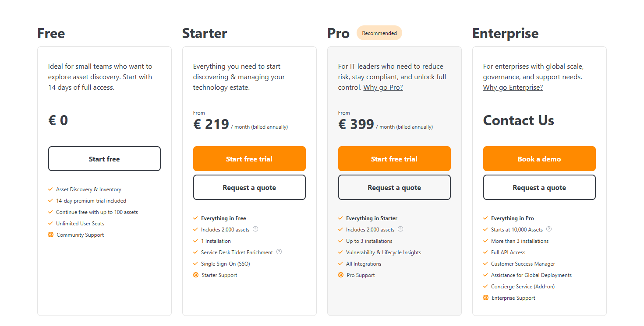This screenshot has height=326, width=644.
Task: Click the Recommended badge next to Pro
Action: 379,33
